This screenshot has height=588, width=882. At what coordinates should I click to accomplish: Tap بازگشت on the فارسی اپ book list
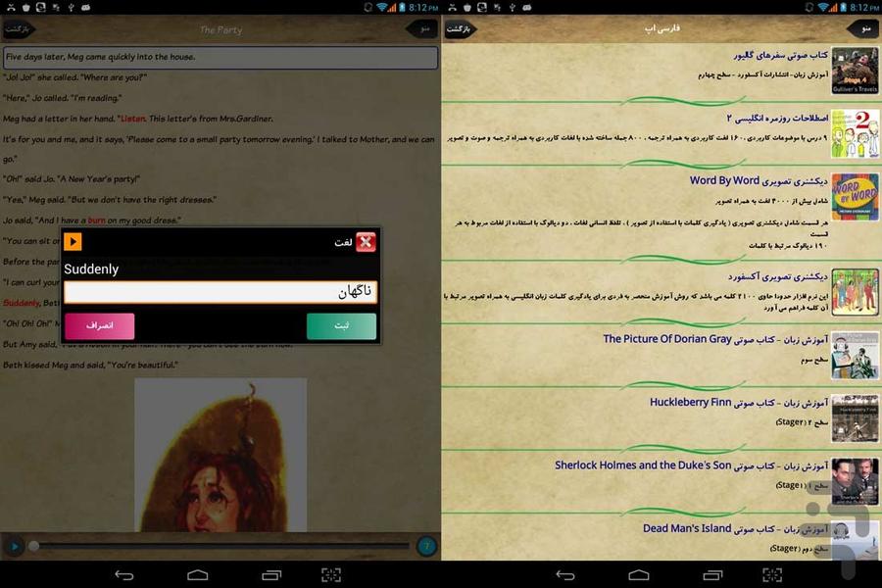point(461,28)
